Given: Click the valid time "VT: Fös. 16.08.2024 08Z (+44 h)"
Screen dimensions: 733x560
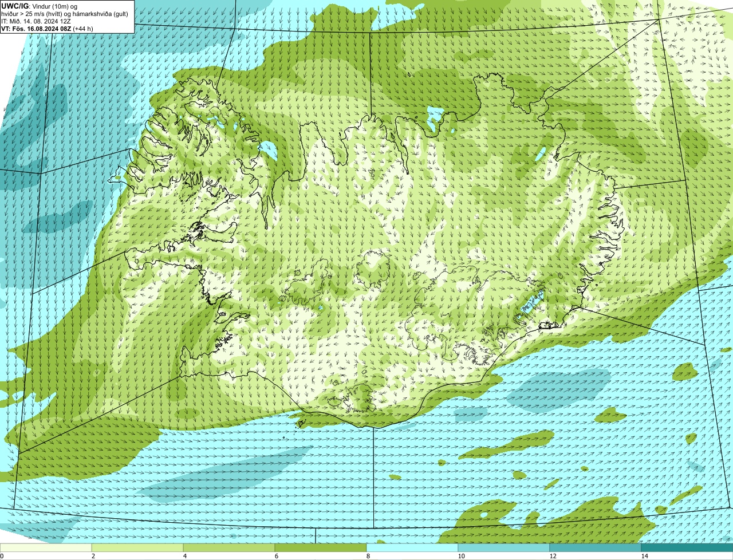Looking at the screenshot, I should click(x=48, y=28).
